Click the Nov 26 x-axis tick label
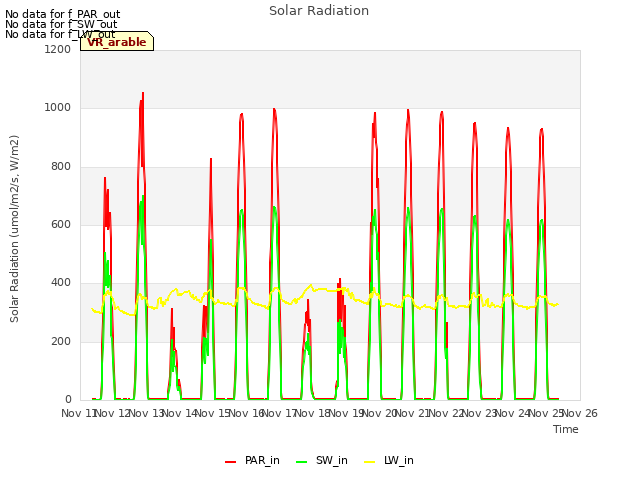The width and height of the screenshot is (640, 480). pyautogui.click(x=580, y=413)
